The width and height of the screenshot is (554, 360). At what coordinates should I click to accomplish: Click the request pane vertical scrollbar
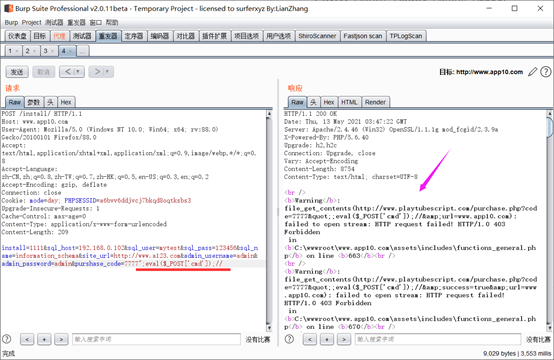[x=269, y=221]
